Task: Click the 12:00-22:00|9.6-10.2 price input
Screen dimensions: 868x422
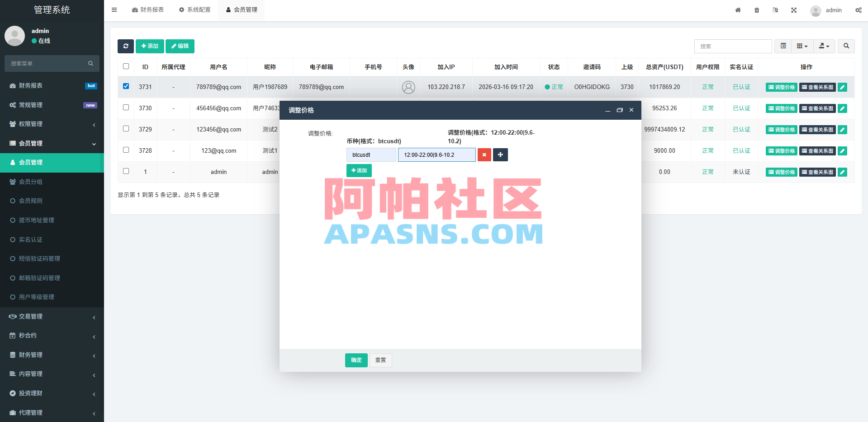Action: 437,155
